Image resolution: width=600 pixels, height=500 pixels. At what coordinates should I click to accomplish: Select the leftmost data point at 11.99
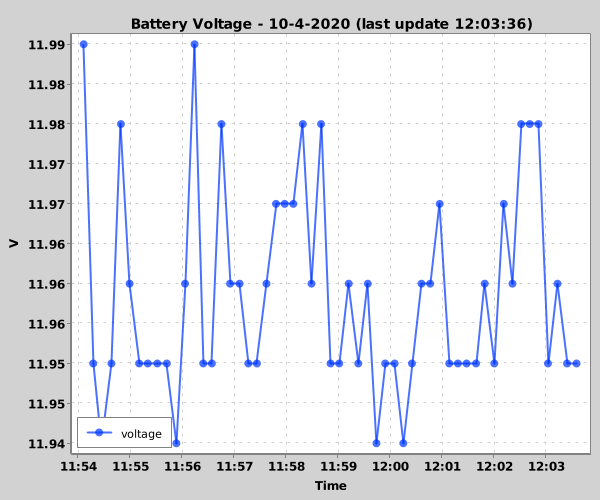(84, 44)
